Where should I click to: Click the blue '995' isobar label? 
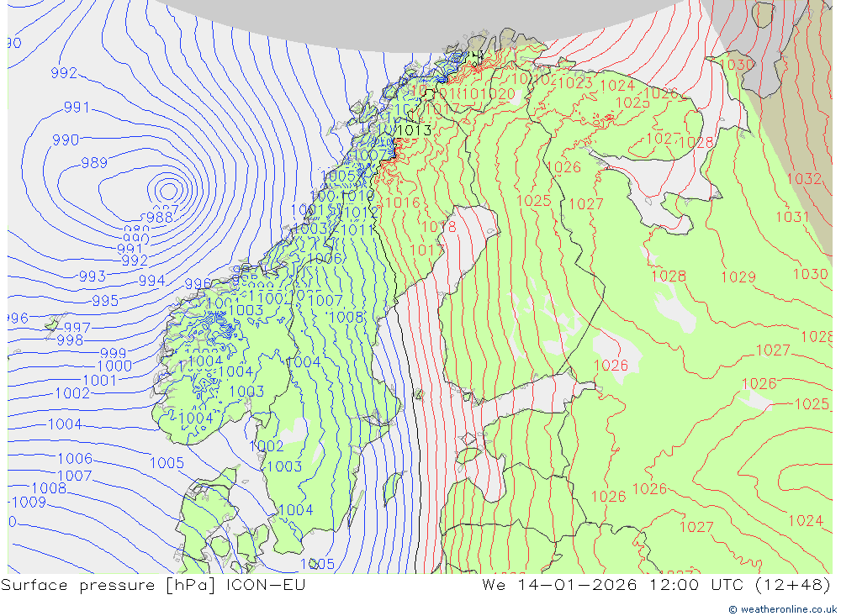(x=105, y=301)
